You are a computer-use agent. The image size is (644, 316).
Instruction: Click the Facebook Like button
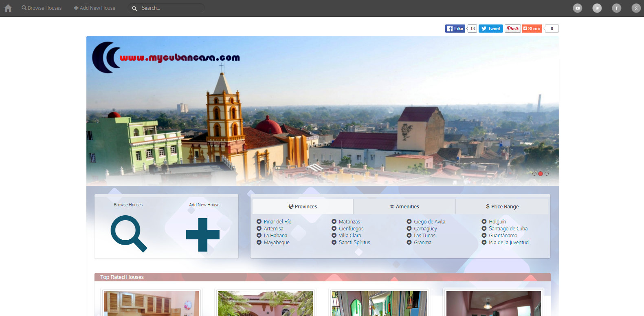tap(455, 29)
